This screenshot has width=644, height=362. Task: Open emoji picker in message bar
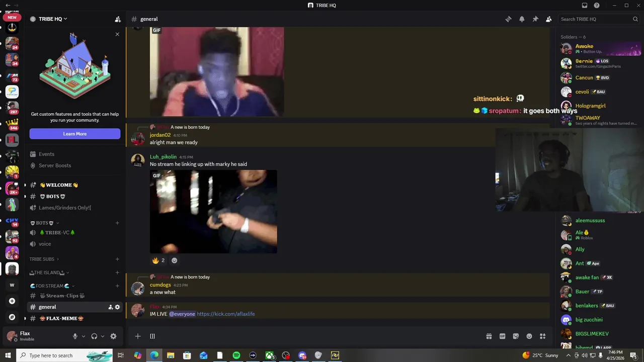point(529,336)
